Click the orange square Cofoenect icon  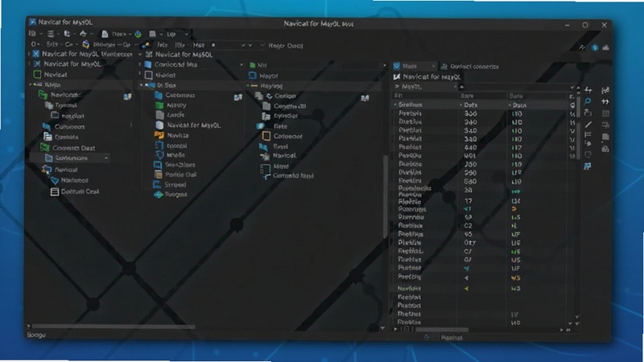coord(266,136)
